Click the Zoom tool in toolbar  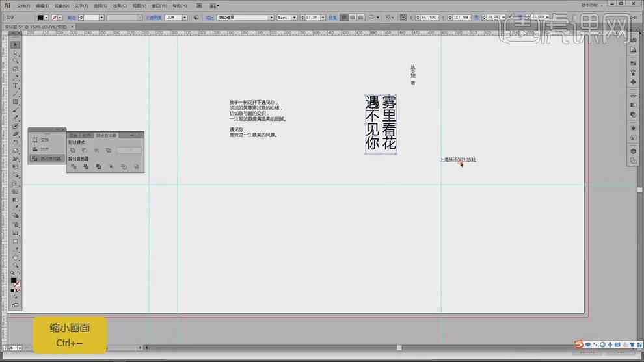pyautogui.click(x=15, y=265)
